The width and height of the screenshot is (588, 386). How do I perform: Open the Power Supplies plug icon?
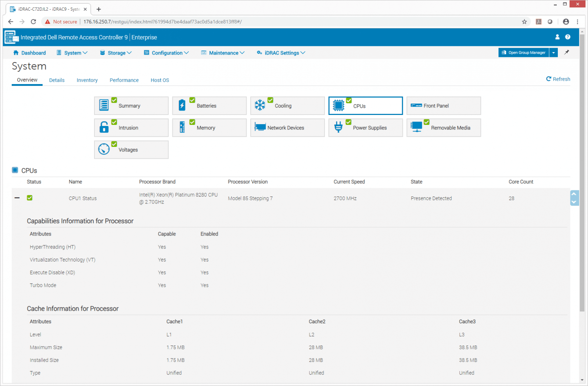point(338,127)
